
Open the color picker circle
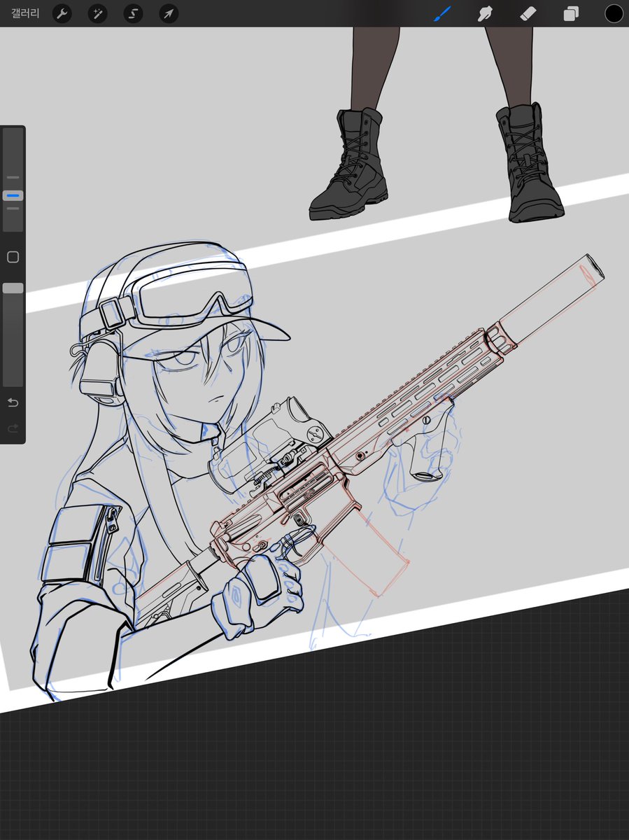[x=612, y=13]
